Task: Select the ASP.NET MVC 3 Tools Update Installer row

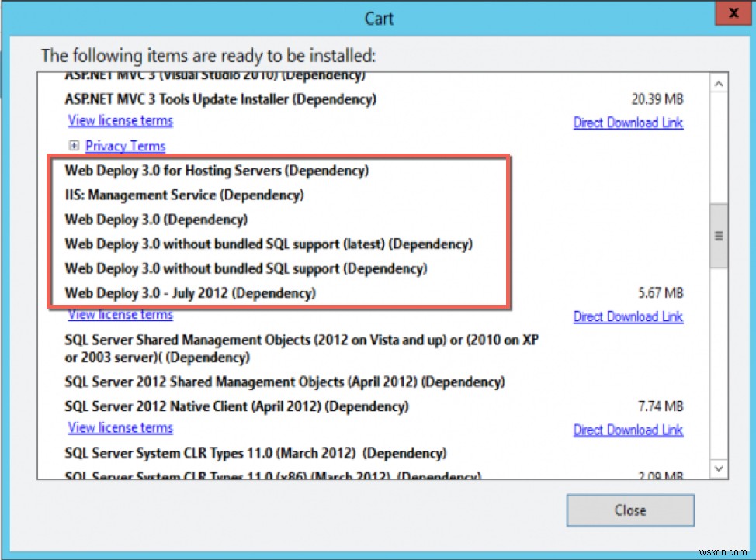Action: (220, 99)
